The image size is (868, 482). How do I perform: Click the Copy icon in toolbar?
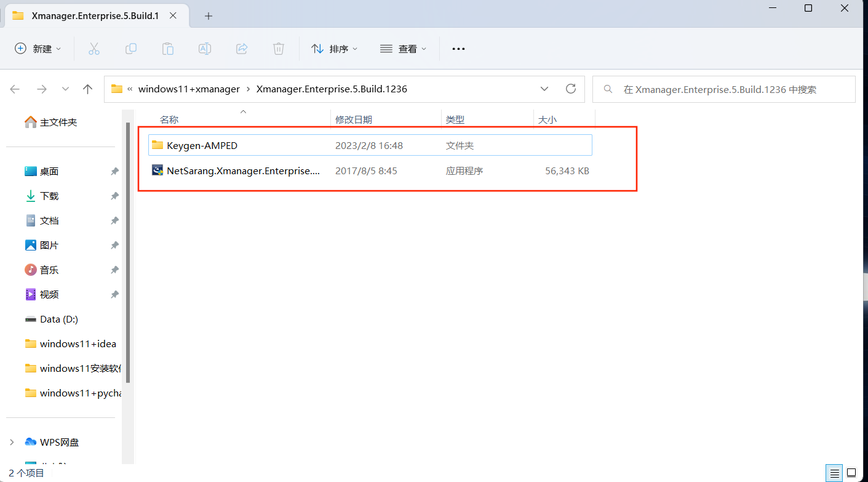131,49
